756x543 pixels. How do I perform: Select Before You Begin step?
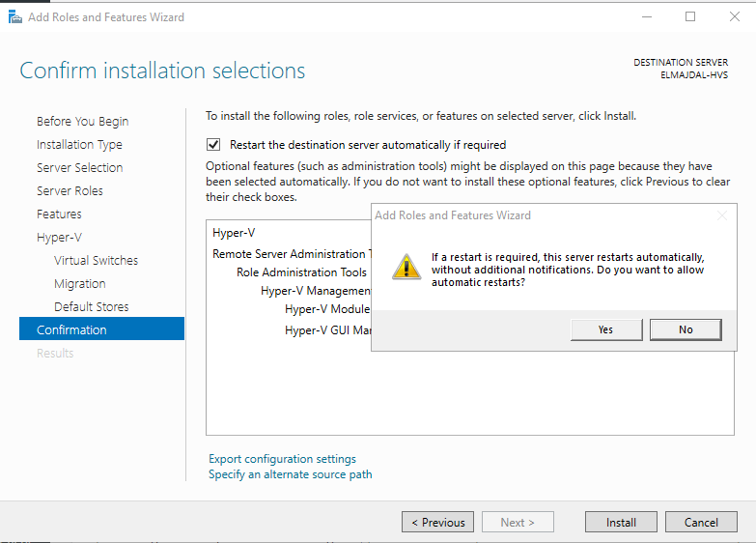pos(82,122)
